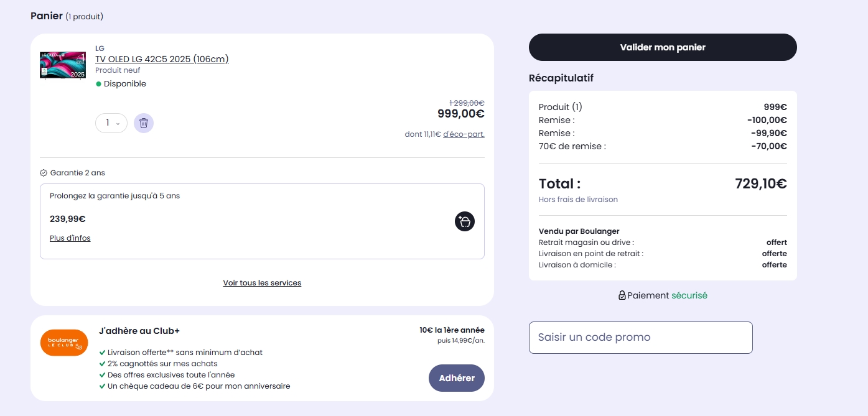
Task: Click the Garantie 2 ans checkmark badge icon
Action: (x=44, y=173)
